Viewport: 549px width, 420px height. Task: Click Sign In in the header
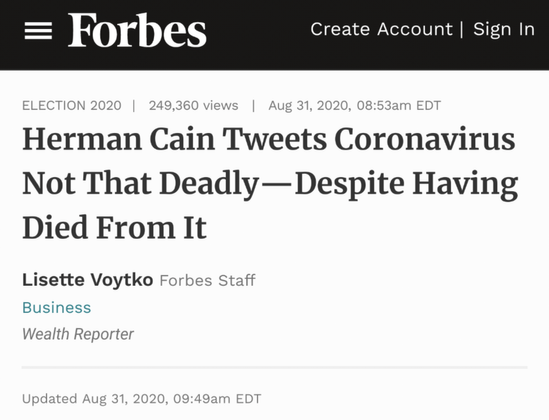pos(504,29)
